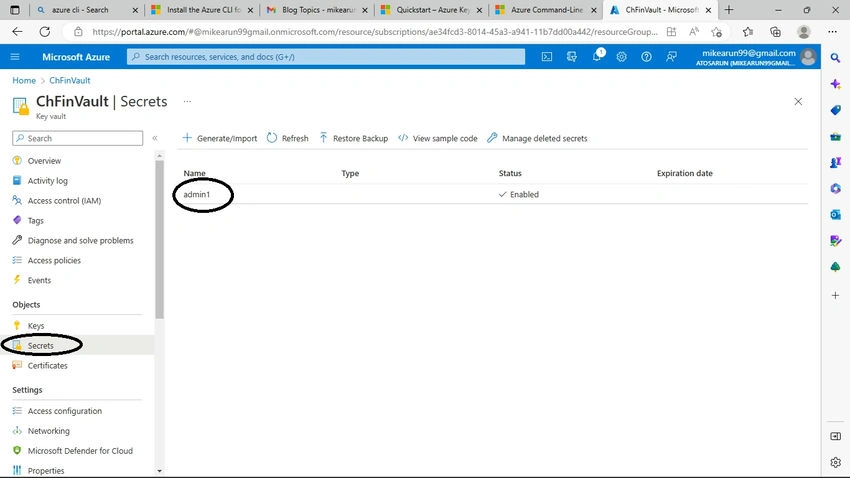
Task: Open the notifications bell
Action: [597, 56]
